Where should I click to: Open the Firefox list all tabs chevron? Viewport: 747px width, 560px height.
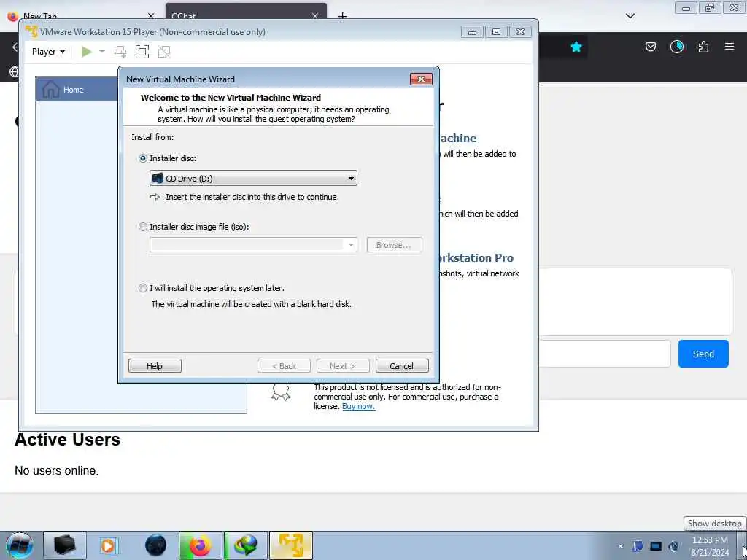click(630, 16)
